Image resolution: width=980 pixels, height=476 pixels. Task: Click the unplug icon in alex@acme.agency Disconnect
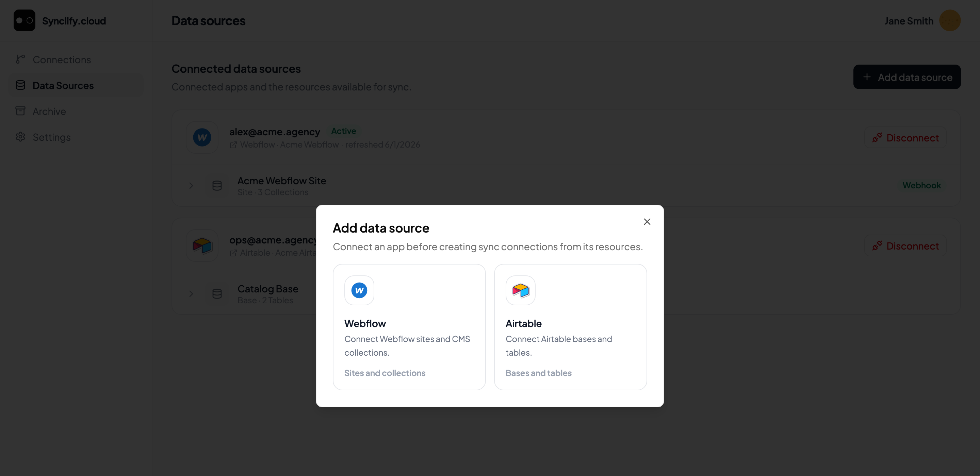pos(877,138)
